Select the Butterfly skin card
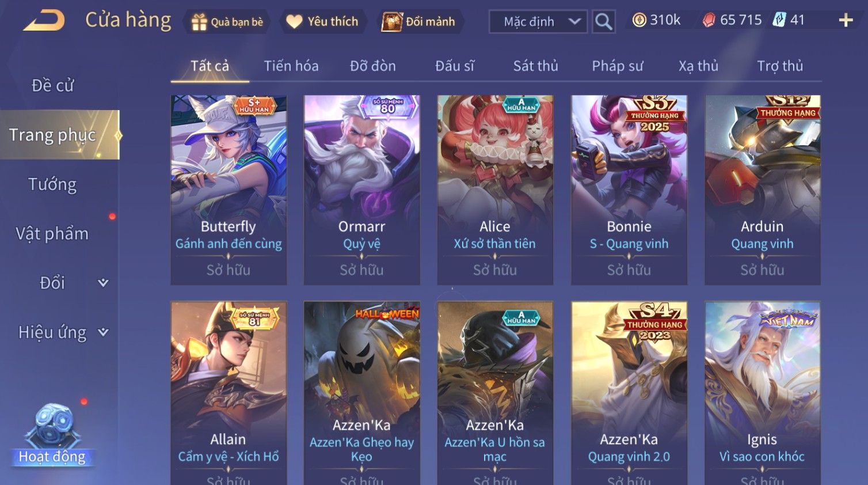Image resolution: width=868 pixels, height=485 pixels. tap(229, 190)
